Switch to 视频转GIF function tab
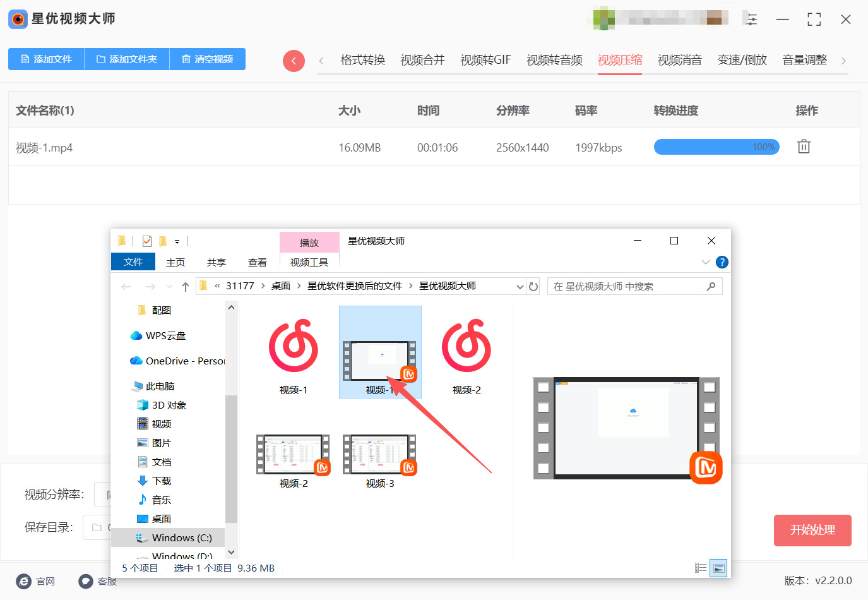 (x=485, y=60)
